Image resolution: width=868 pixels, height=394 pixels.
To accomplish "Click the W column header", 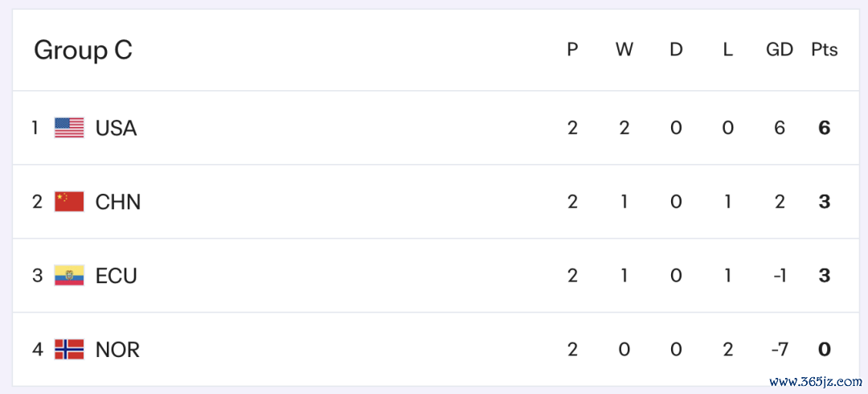I will pyautogui.click(x=624, y=50).
